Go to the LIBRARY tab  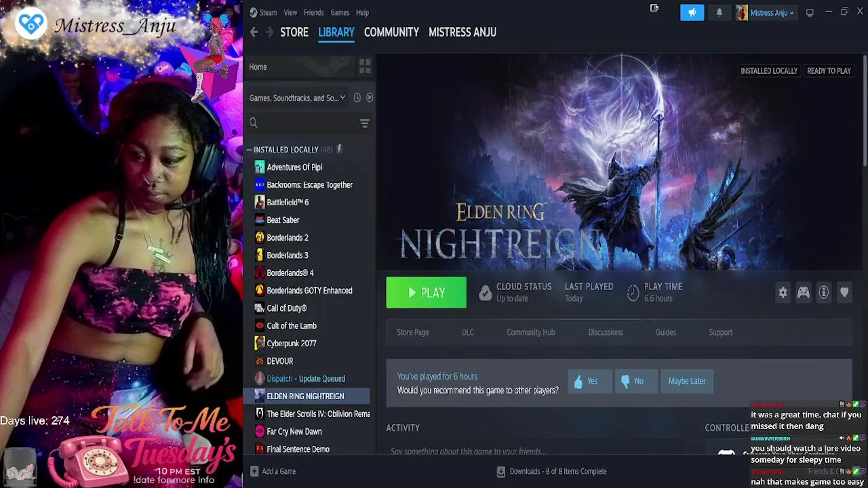point(336,32)
